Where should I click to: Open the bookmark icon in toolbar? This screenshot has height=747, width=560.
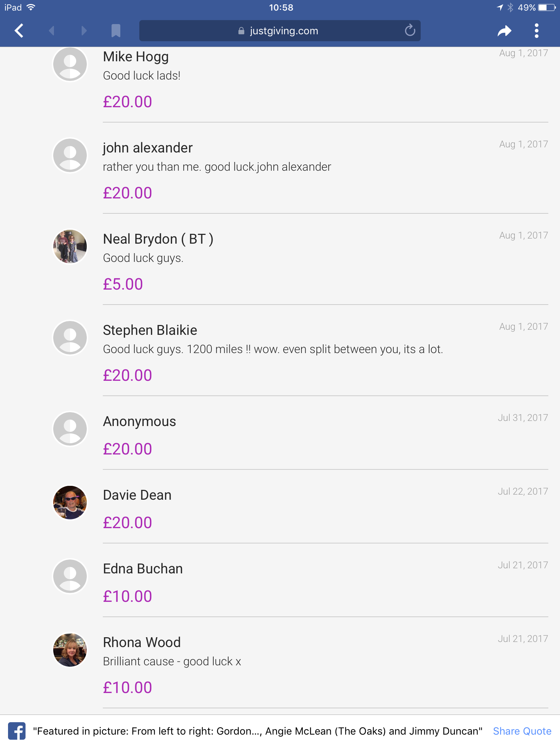[116, 31]
